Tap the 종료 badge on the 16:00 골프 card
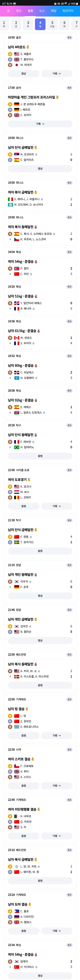Viewport: 80px width, 980px height. [69, 38]
